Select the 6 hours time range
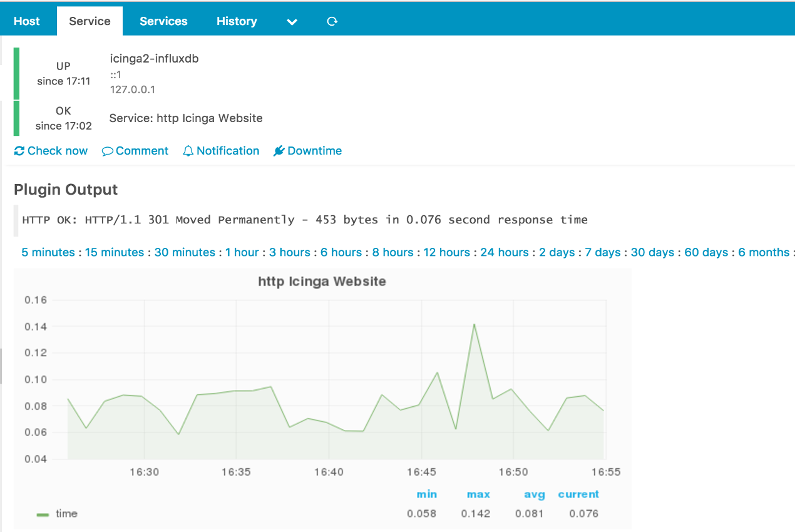This screenshot has height=532, width=795. pyautogui.click(x=341, y=252)
